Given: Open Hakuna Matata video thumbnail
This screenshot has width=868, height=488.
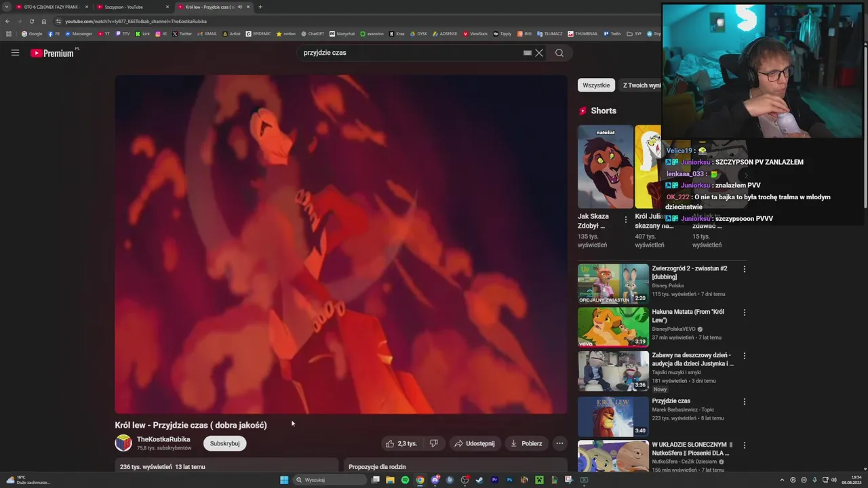Looking at the screenshot, I should tap(613, 327).
